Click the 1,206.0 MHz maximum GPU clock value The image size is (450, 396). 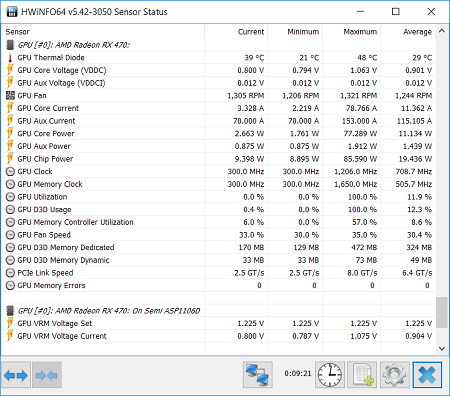[x=356, y=172]
